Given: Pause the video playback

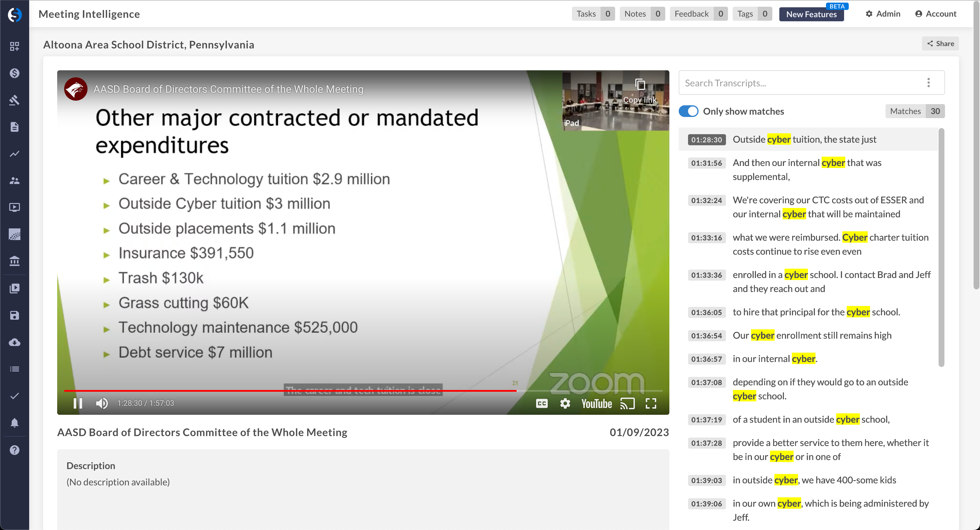Looking at the screenshot, I should 78,403.
